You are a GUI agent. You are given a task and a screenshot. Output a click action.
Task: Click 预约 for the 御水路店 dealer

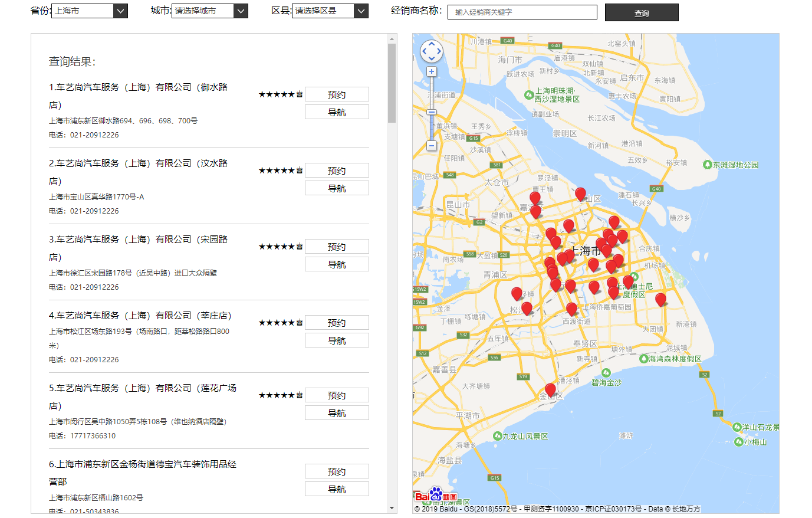pos(337,94)
